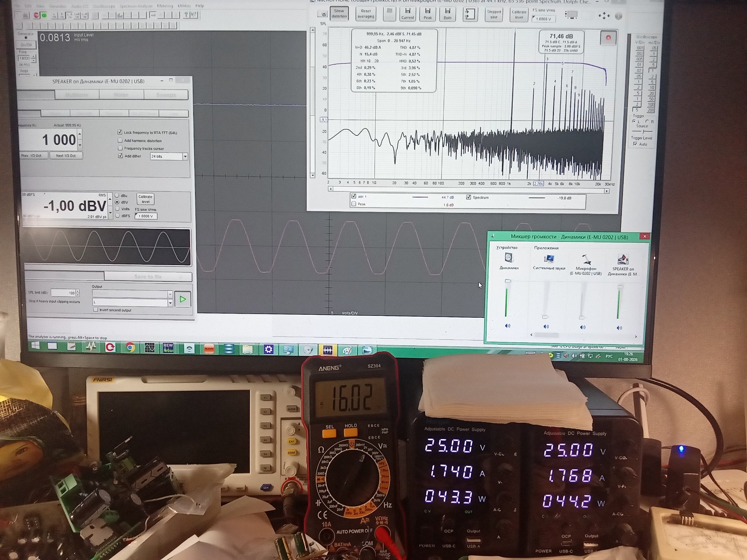
Task: Open the output channel L dropdown
Action: 170,302
